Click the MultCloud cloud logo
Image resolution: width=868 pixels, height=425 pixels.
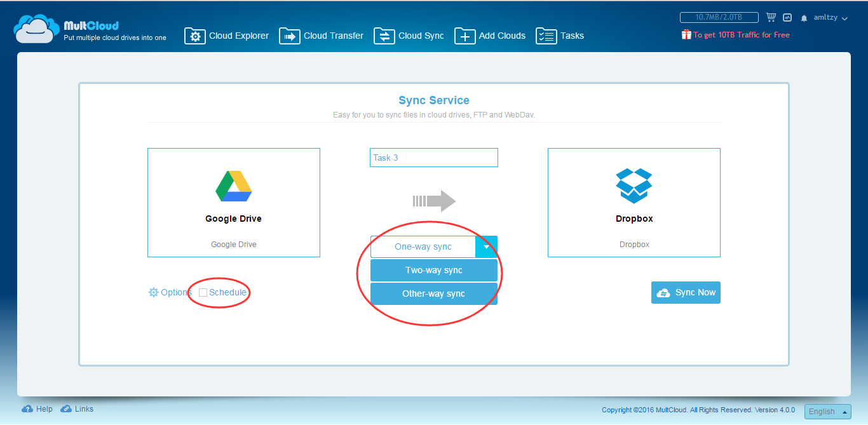pos(36,29)
